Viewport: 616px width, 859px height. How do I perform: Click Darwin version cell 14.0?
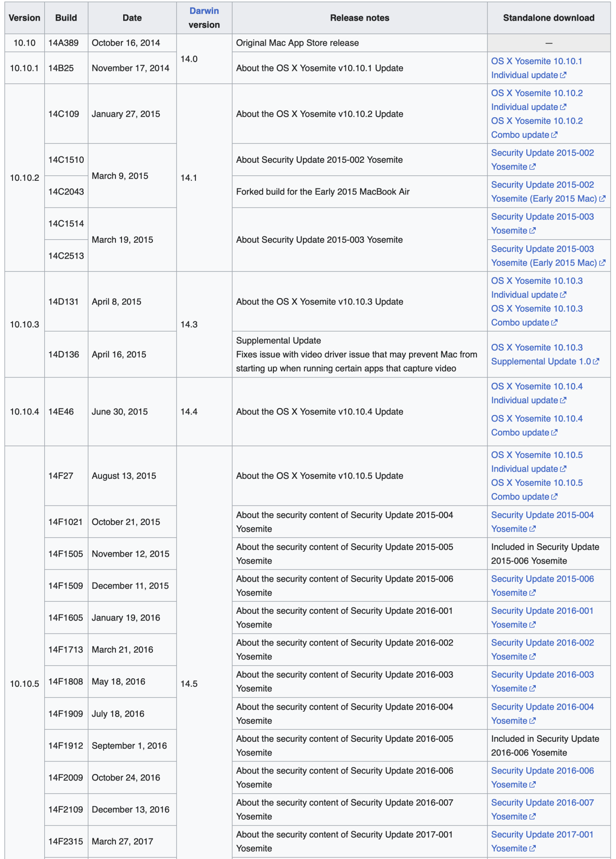[204, 59]
